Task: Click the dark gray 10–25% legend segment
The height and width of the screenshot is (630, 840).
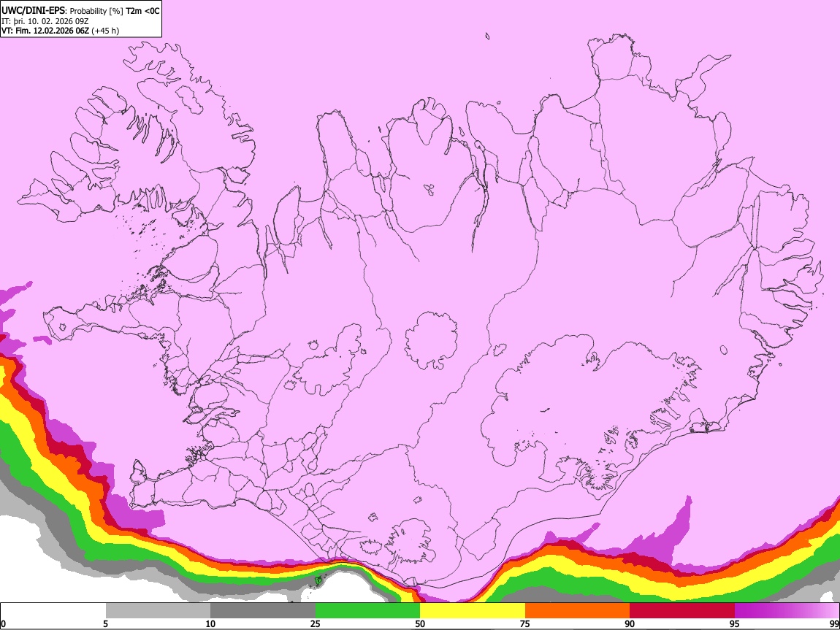Action: (263, 611)
